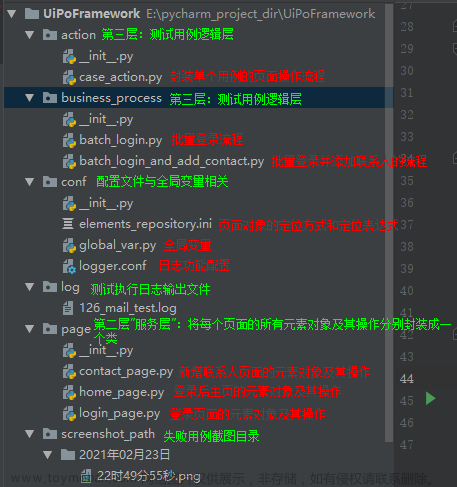Open batch_login.py file name
457x487 pixels.
click(x=120, y=140)
